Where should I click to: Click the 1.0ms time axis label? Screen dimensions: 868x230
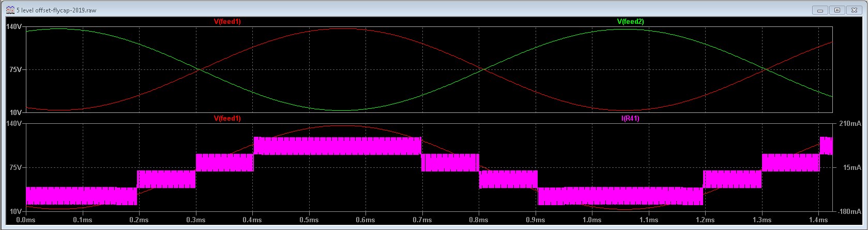click(x=592, y=220)
